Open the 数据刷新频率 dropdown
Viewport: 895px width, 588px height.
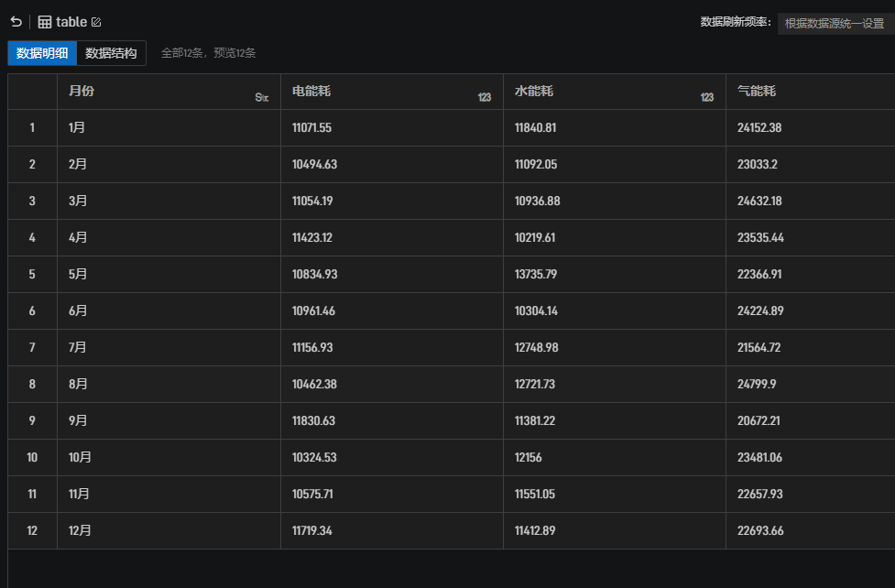(836, 24)
